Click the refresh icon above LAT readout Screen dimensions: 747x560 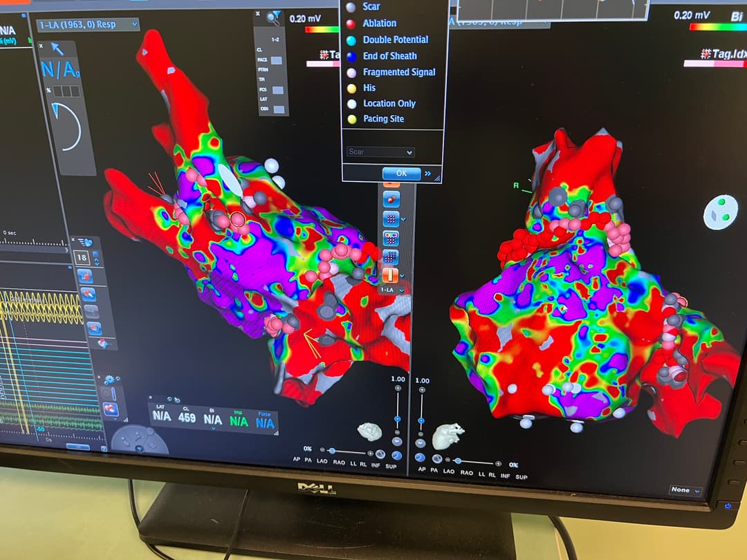(x=169, y=399)
